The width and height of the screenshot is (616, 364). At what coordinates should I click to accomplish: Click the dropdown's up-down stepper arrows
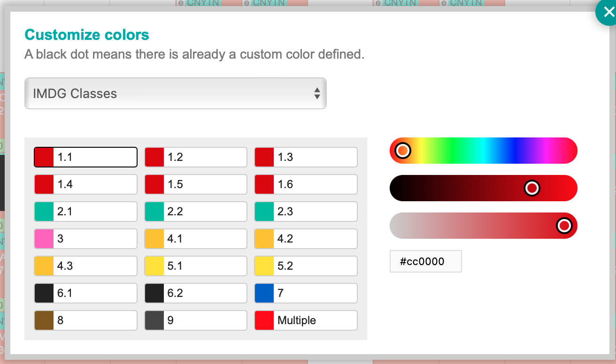[x=318, y=93]
